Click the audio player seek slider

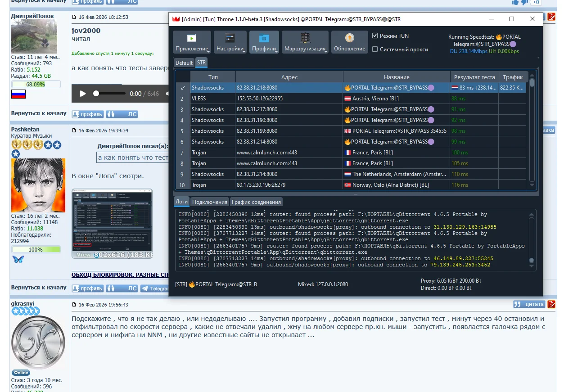[110, 94]
